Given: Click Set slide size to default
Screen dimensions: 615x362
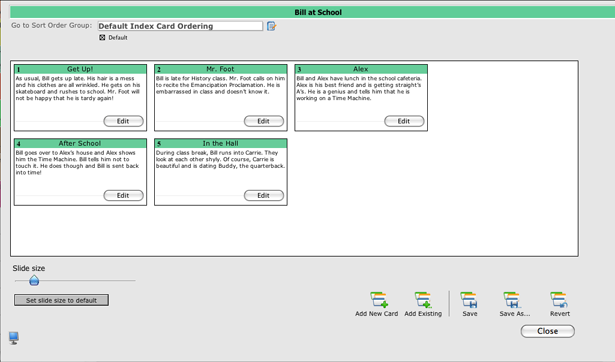Looking at the screenshot, I should (61, 300).
